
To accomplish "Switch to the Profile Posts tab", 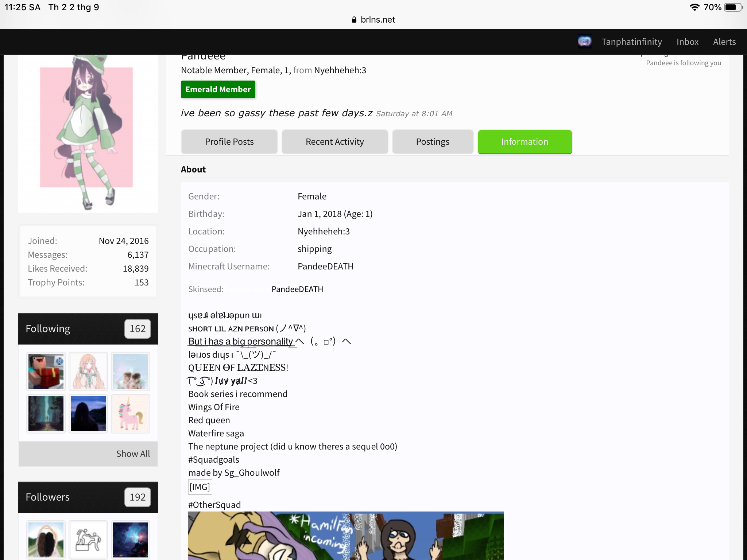I will (x=229, y=142).
